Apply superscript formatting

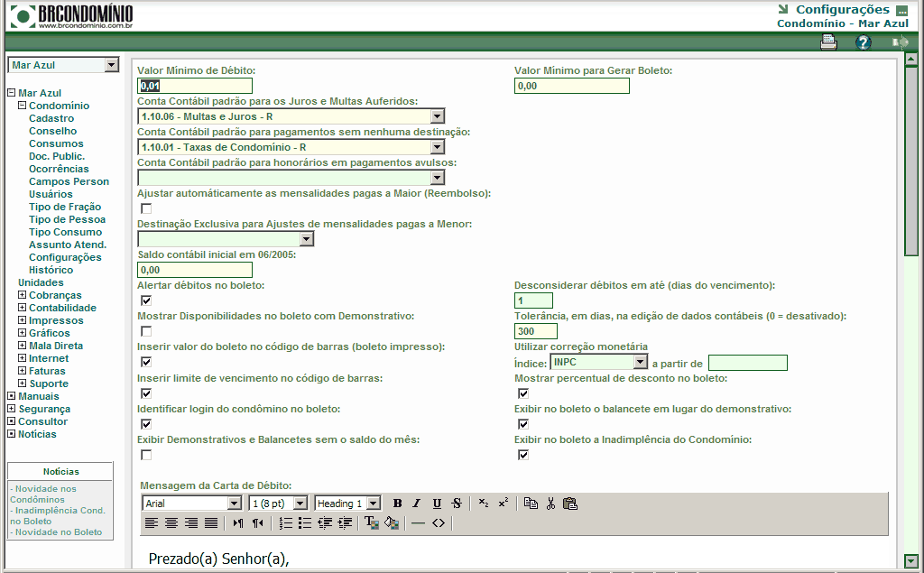pyautogui.click(x=504, y=503)
